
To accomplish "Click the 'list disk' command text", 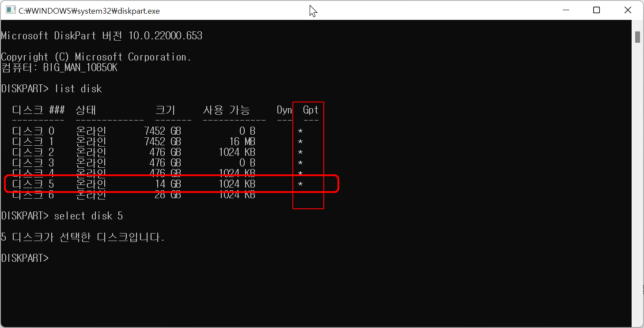I will point(78,89).
